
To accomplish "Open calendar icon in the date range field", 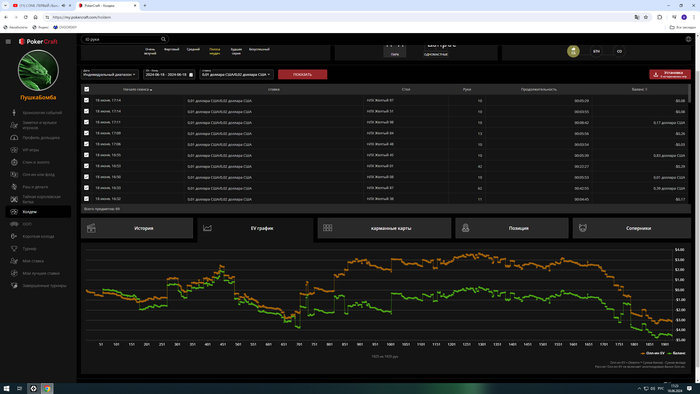I will tap(191, 75).
